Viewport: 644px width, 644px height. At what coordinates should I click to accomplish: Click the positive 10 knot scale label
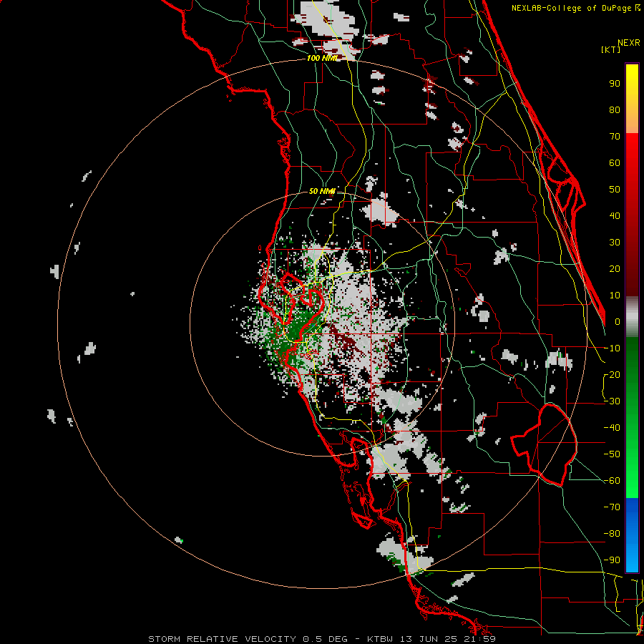click(615, 296)
